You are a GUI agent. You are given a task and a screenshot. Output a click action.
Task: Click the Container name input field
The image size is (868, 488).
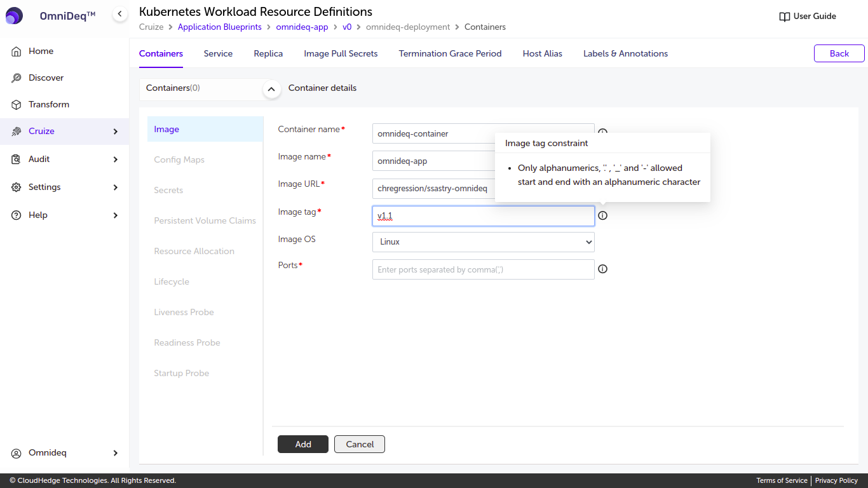pos(484,133)
